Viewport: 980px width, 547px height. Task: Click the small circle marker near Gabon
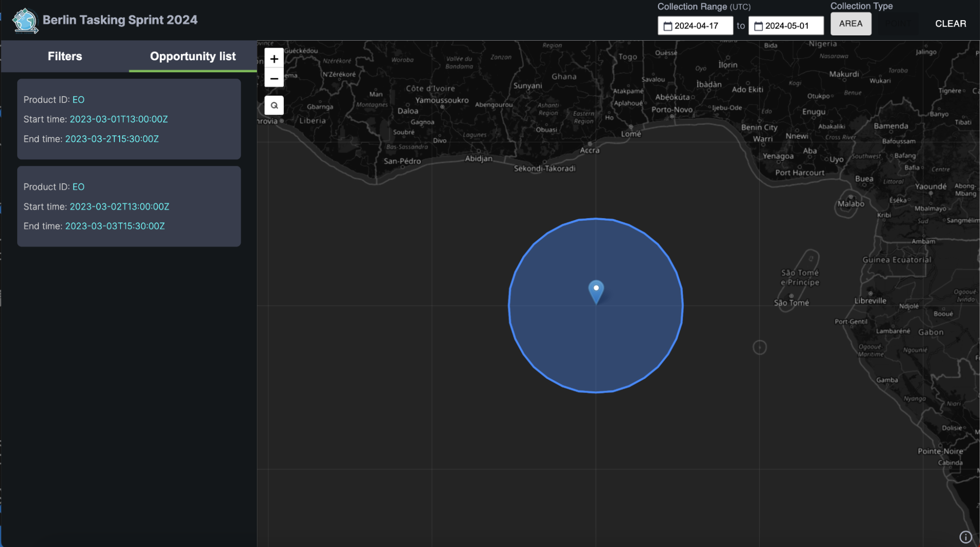[759, 348]
